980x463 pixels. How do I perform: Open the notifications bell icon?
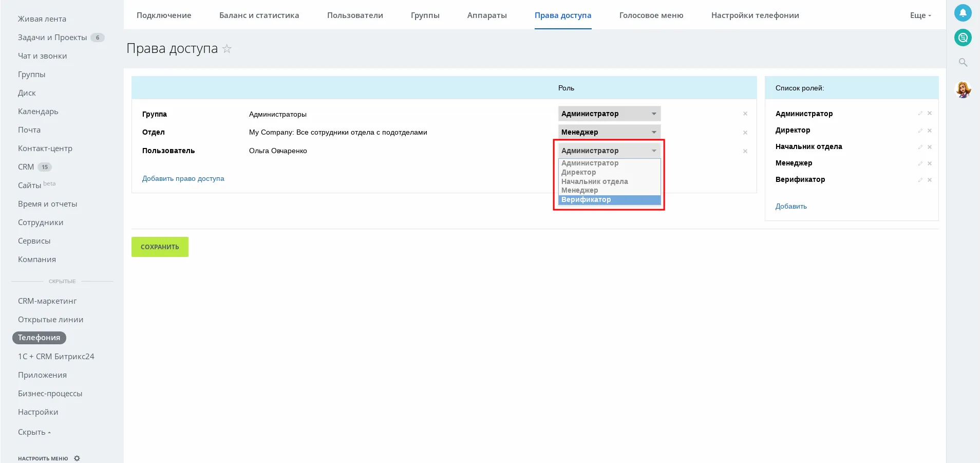pyautogui.click(x=963, y=13)
